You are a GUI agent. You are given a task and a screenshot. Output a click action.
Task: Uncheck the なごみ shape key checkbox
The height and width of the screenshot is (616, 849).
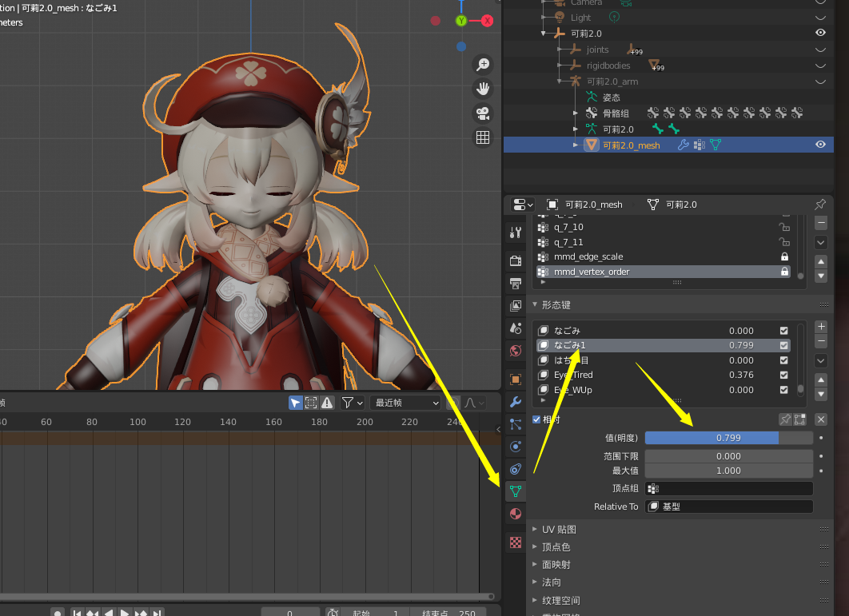tap(783, 330)
